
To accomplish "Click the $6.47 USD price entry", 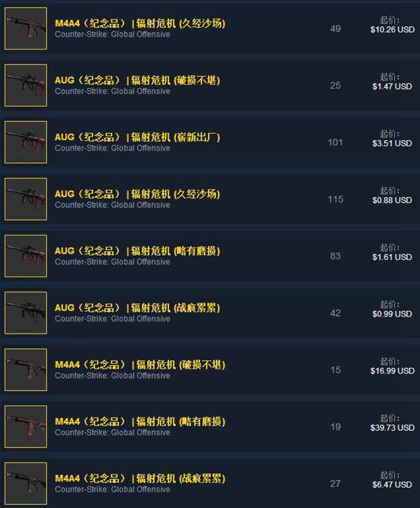I will tap(392, 485).
